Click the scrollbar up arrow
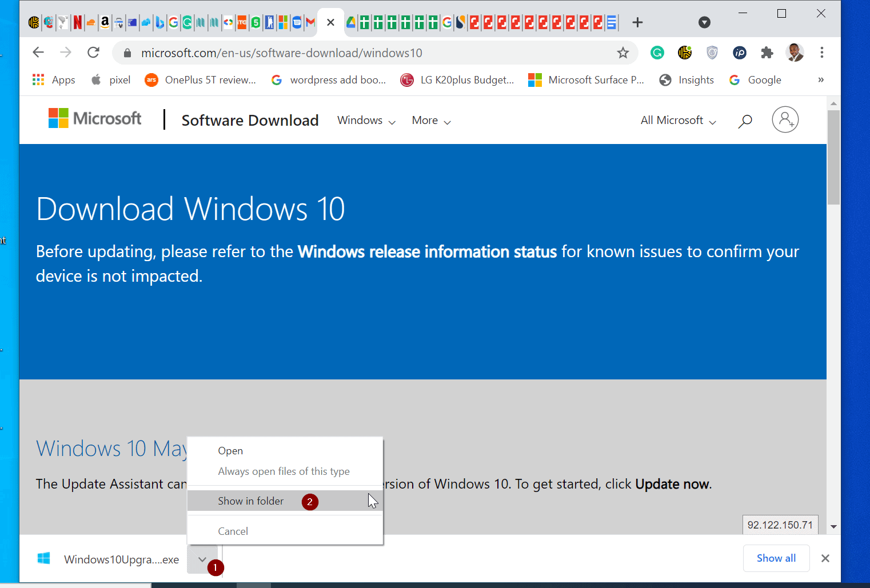This screenshot has height=588, width=870. (834, 103)
